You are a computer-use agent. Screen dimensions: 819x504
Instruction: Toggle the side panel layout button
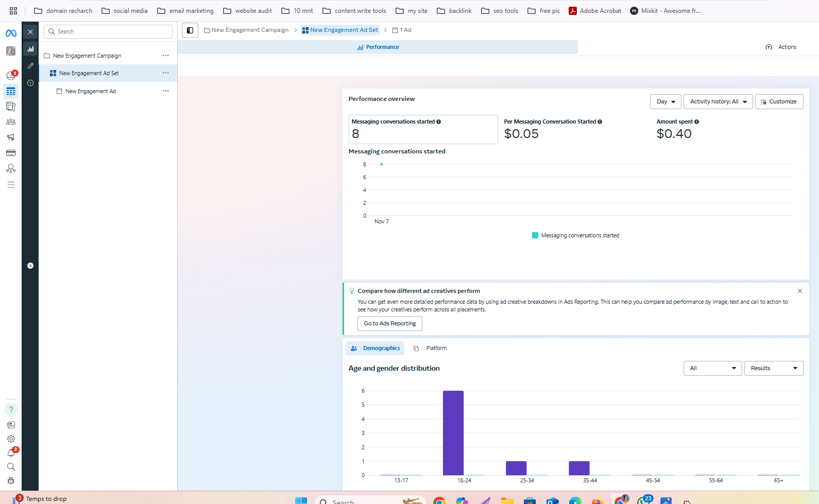point(190,30)
